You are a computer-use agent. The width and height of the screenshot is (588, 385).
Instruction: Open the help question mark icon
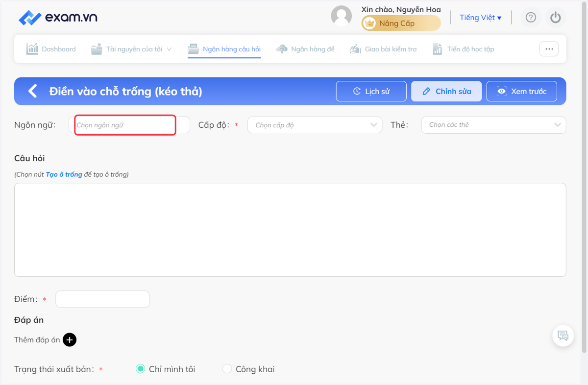click(531, 18)
